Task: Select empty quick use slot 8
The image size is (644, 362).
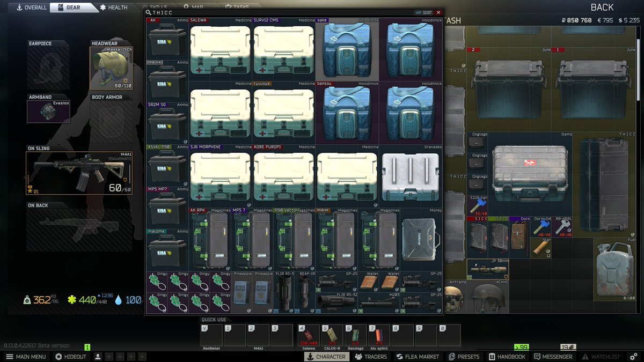Action: coord(402,335)
